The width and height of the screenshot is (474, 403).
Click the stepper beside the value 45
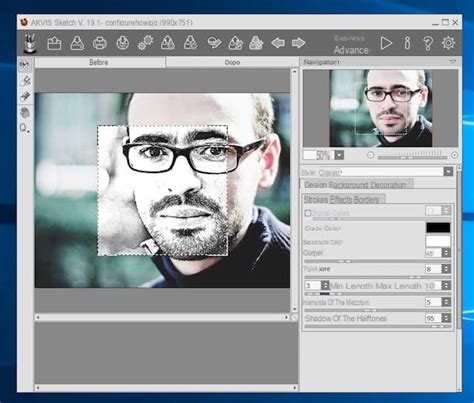click(446, 253)
